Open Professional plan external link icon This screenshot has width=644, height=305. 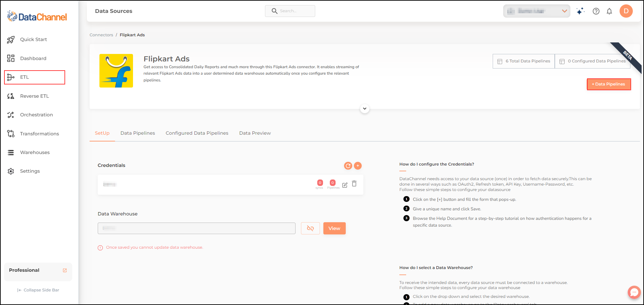coord(65,270)
